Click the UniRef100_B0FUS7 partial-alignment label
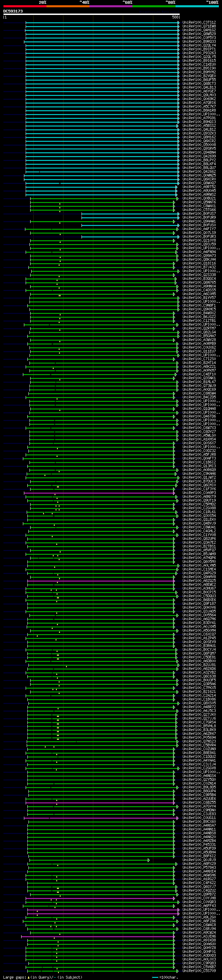Viewport: 222px width, 980px height. tap(199, 213)
